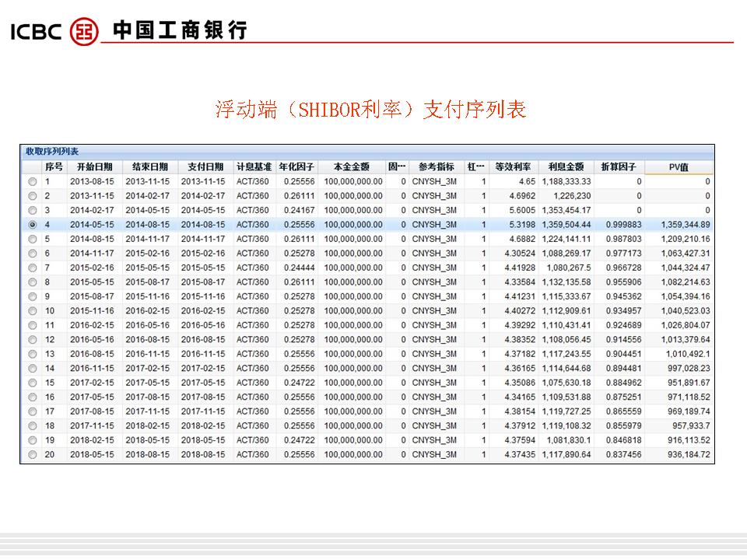Expand the truncated 固... column header
This screenshot has height=560, width=747.
[397, 167]
